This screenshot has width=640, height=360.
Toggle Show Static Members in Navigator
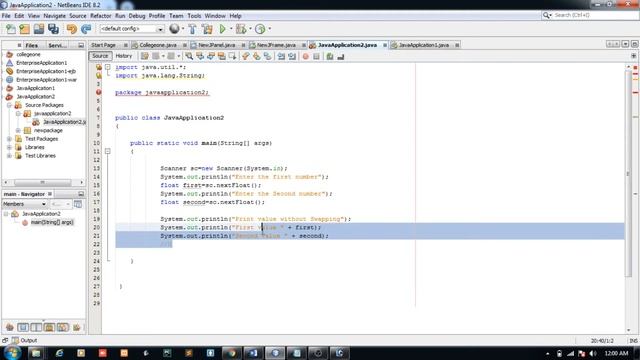[36, 327]
